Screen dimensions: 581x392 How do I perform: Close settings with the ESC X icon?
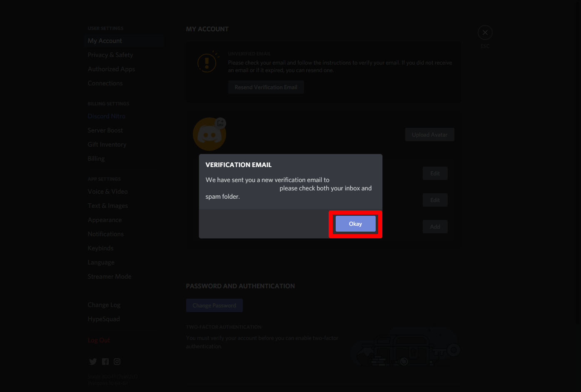[485, 32]
